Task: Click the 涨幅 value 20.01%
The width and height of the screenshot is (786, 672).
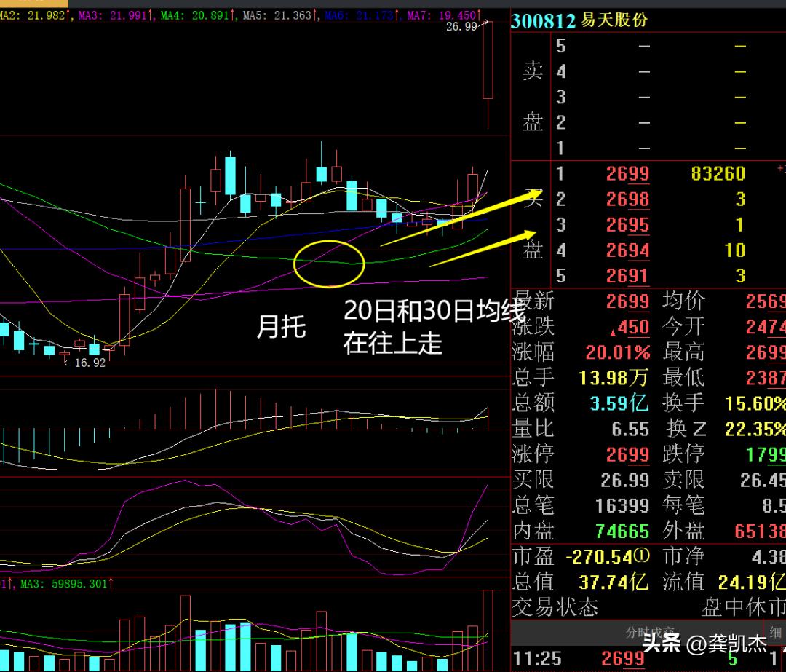Action: (618, 352)
